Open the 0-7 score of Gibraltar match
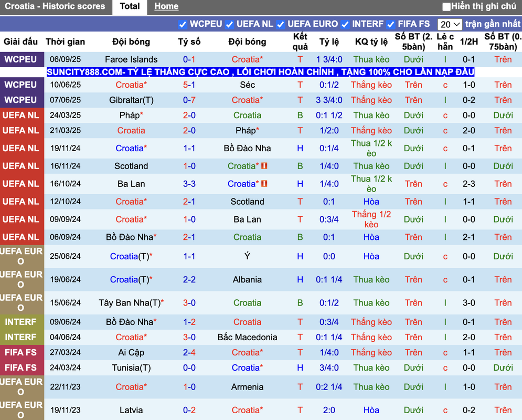This screenshot has height=420, width=522. coord(189,100)
